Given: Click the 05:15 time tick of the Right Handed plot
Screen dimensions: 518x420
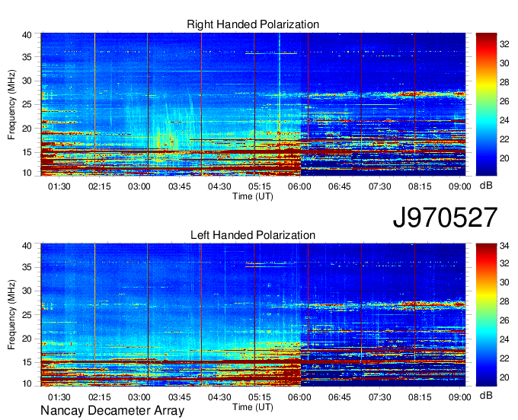Looking at the screenshot, I should 260,186.
